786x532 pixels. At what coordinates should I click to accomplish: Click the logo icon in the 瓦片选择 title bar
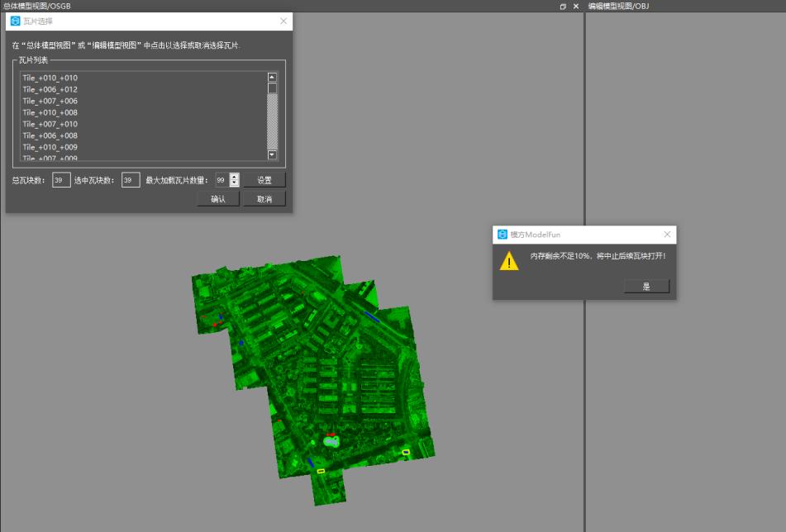point(15,21)
